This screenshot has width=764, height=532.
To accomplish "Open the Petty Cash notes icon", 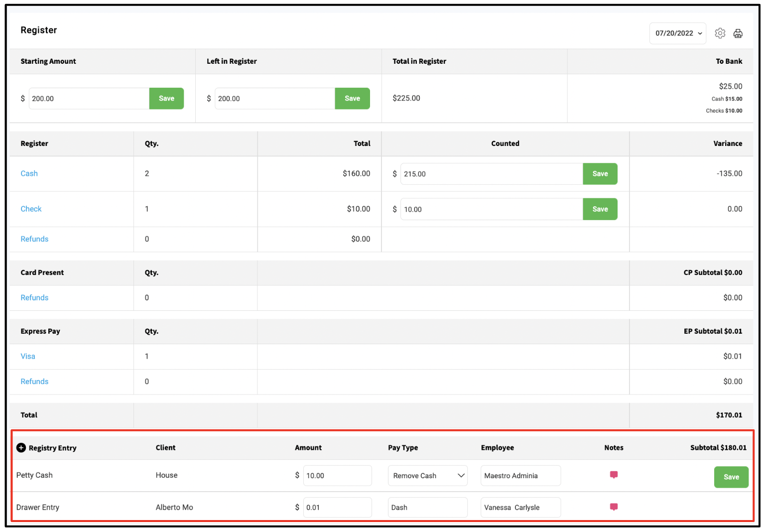I will pos(614,475).
